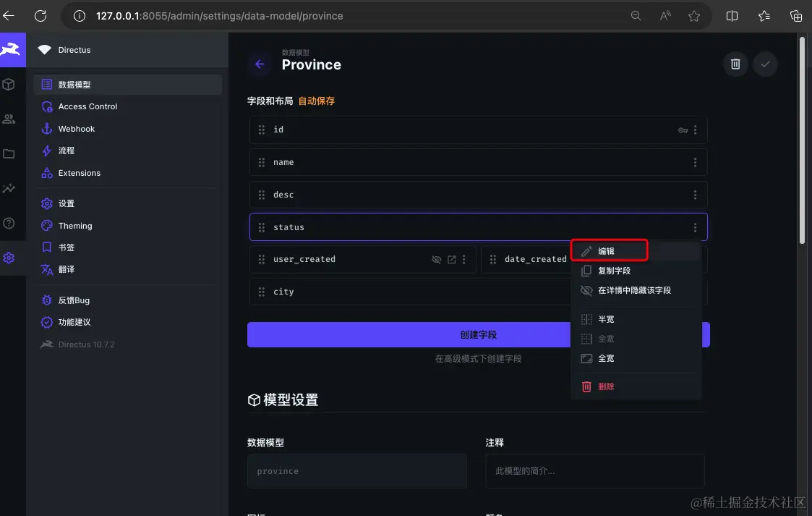
Task: Choose 在详情中隐藏该字段 menu option
Action: pos(637,291)
